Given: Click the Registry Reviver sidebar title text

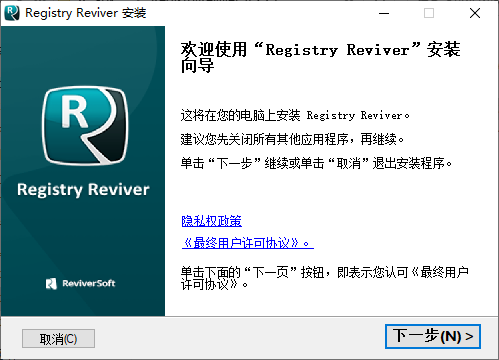Looking at the screenshot, I should (83, 190).
